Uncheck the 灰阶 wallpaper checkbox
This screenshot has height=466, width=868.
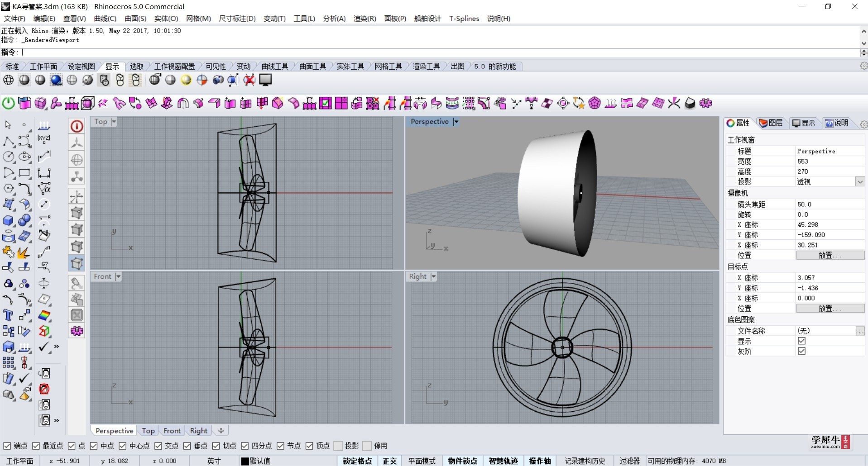(802, 351)
